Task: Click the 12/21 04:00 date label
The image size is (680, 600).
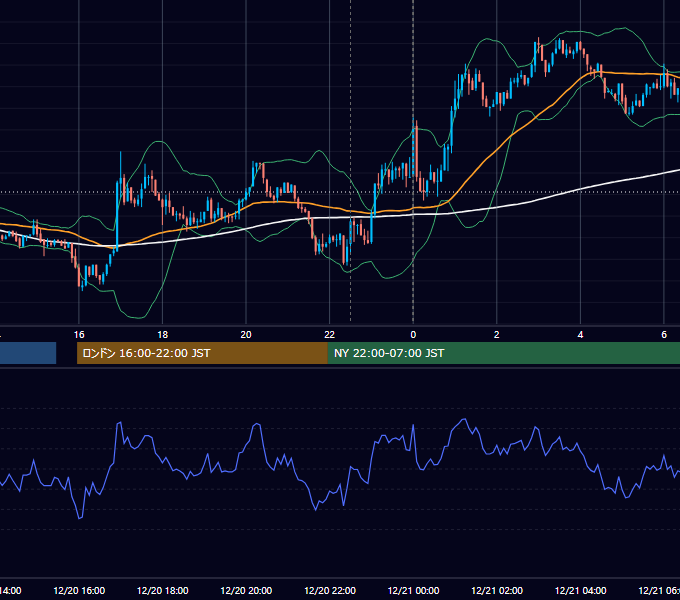Action: [x=581, y=590]
